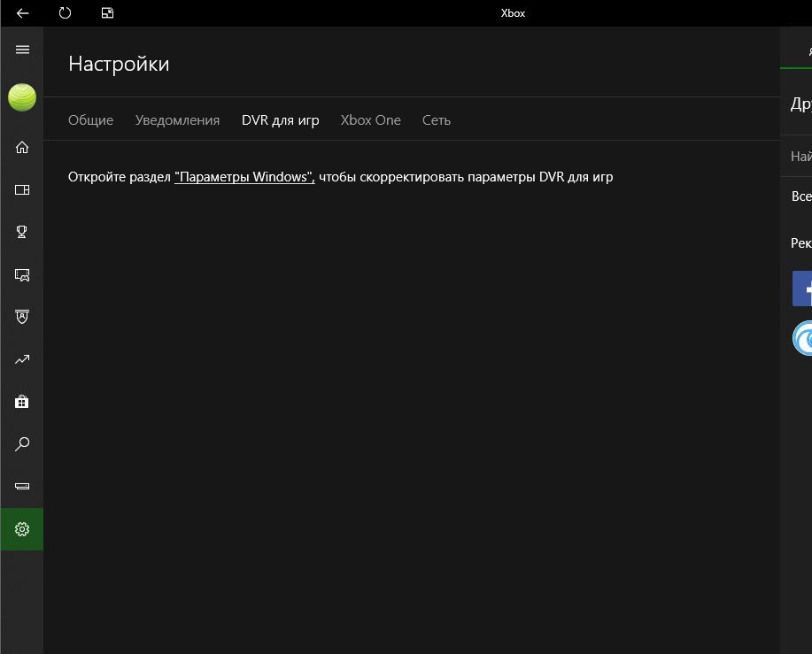Open the Store bag icon
812x654 pixels.
point(22,402)
